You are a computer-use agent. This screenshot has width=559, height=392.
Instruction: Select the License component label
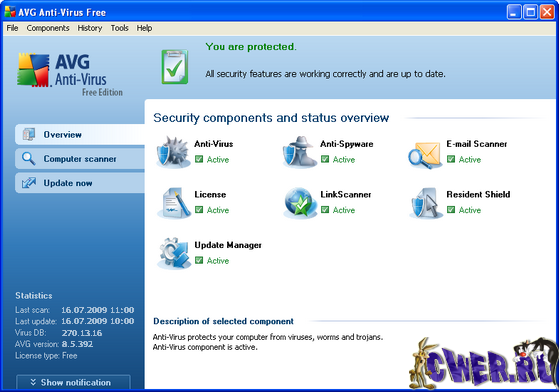210,195
